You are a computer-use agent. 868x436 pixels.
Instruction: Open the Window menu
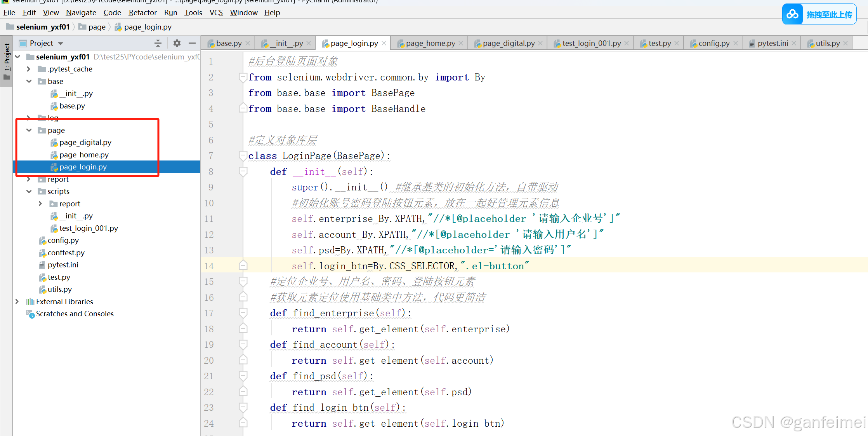click(x=244, y=12)
